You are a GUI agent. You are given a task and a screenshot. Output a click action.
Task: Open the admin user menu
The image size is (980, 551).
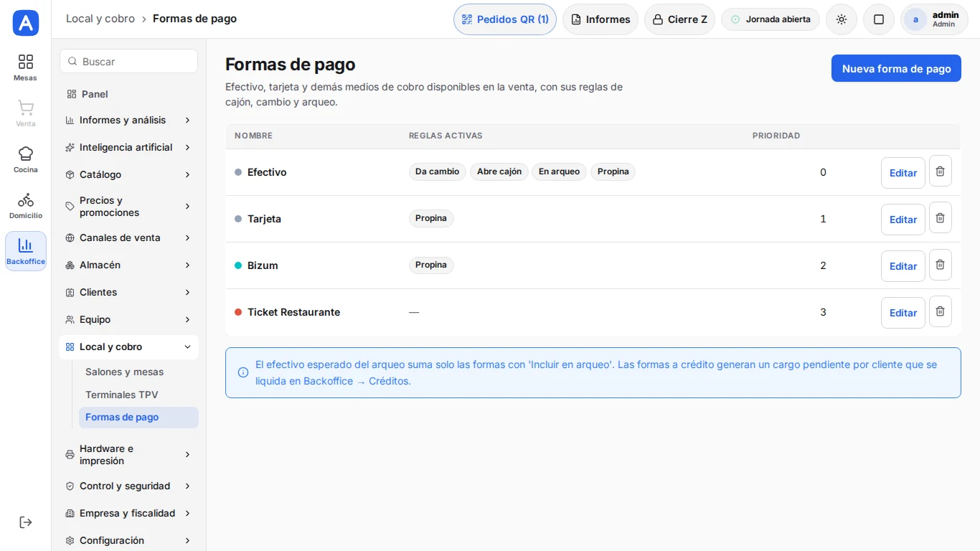point(934,19)
